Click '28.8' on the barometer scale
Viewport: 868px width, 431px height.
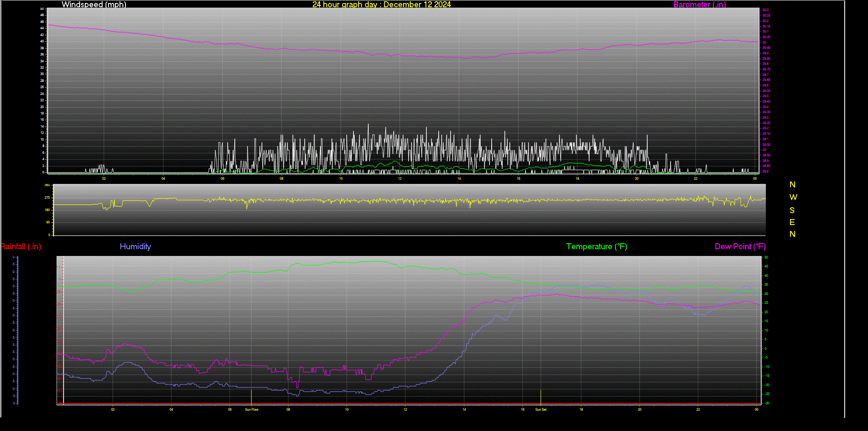tap(765, 171)
